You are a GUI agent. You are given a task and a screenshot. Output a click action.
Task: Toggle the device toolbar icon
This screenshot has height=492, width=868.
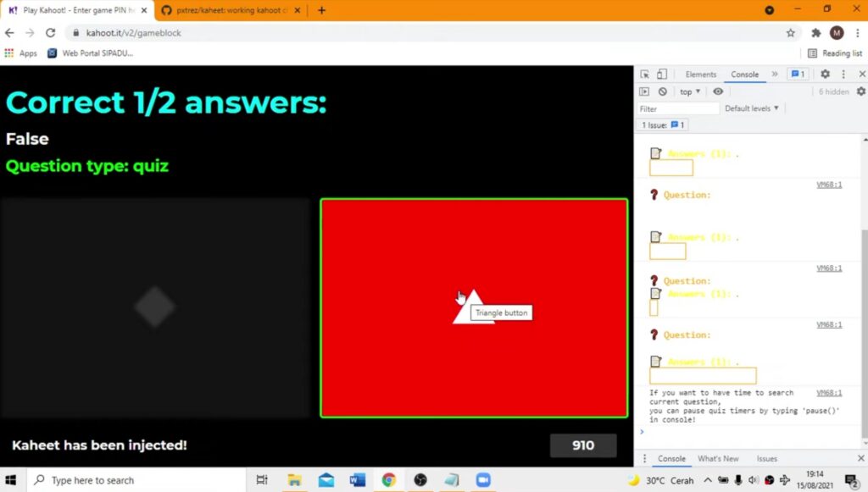click(662, 74)
